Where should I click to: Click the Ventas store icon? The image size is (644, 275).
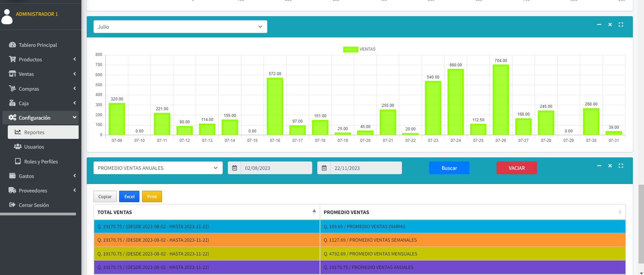tap(12, 74)
